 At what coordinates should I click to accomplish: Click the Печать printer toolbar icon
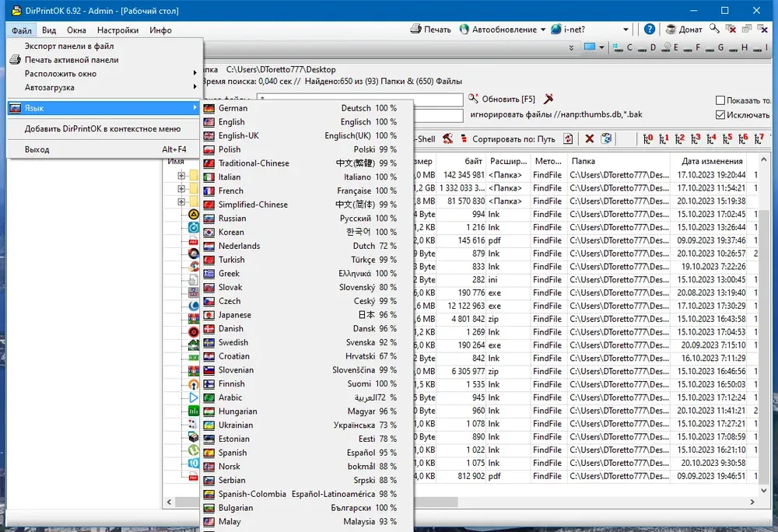415,30
